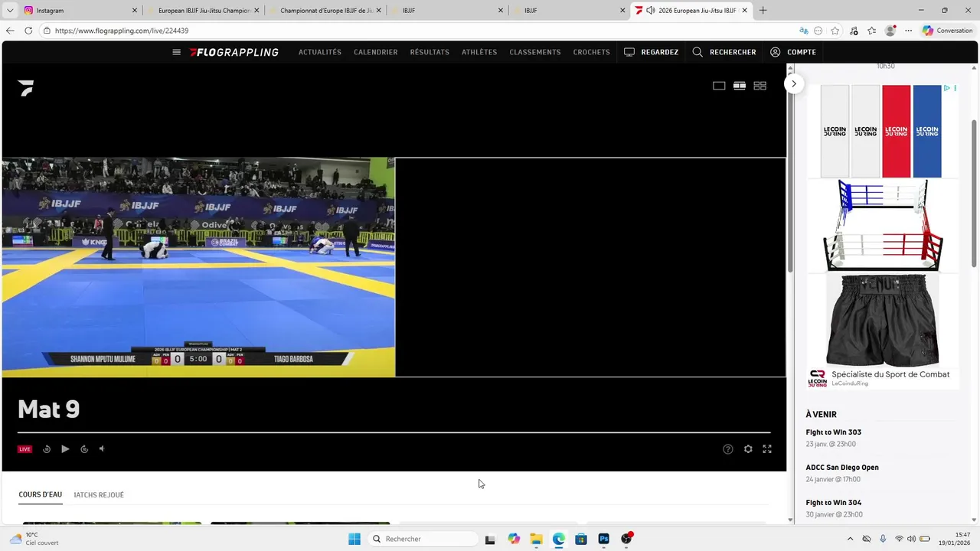
Task: Open Fight to Win 304 event link
Action: click(x=834, y=503)
